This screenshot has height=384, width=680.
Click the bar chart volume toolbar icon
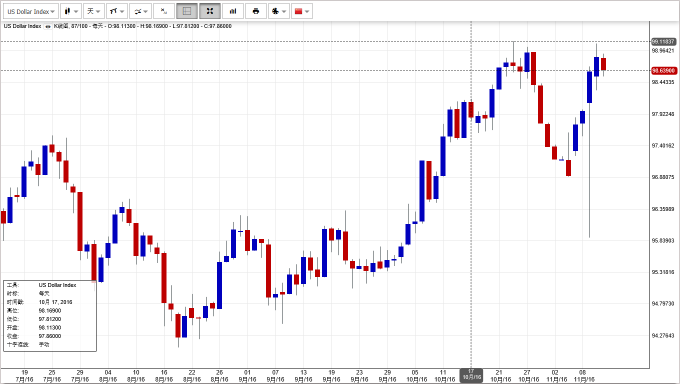click(x=233, y=11)
